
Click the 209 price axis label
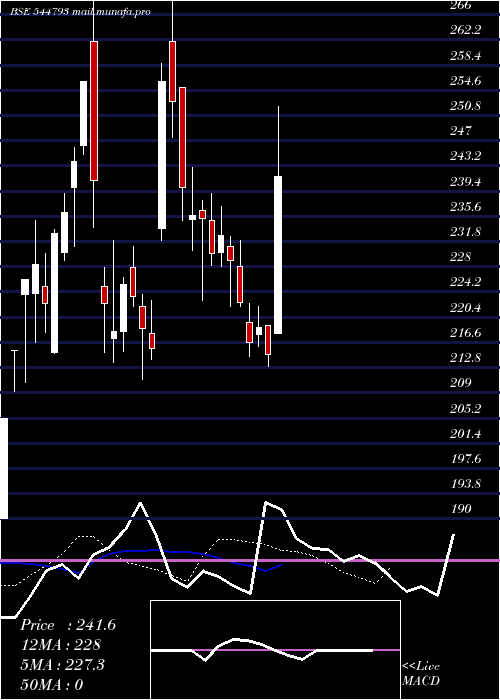tap(461, 383)
